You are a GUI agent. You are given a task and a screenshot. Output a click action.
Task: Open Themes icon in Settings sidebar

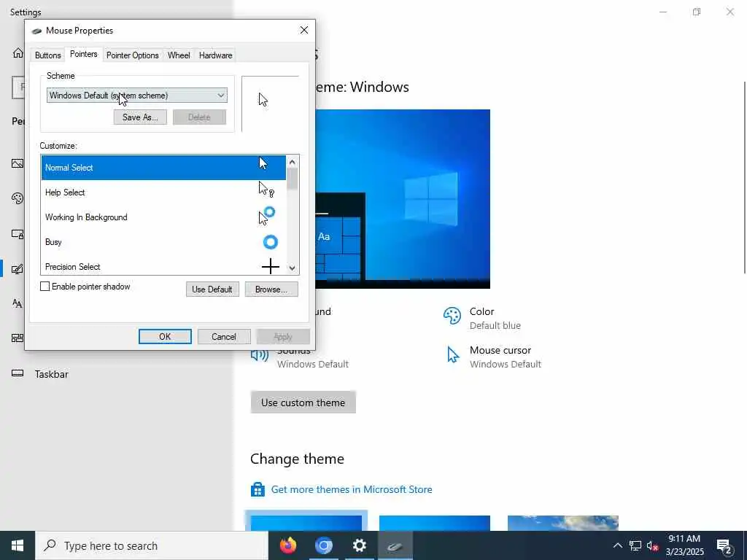click(18, 269)
